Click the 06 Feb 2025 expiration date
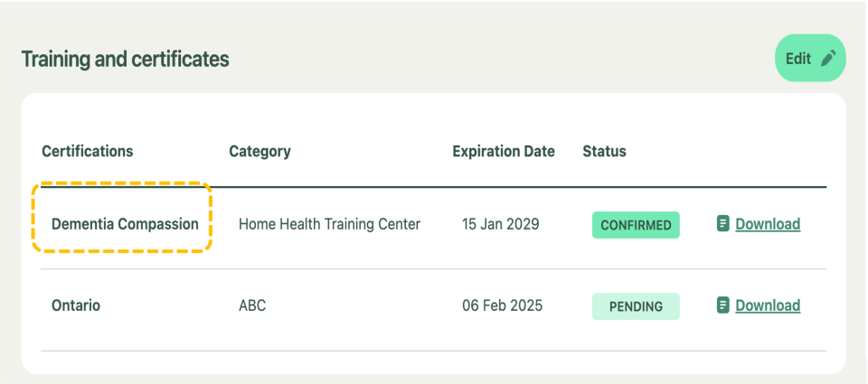The image size is (868, 384). click(x=503, y=305)
